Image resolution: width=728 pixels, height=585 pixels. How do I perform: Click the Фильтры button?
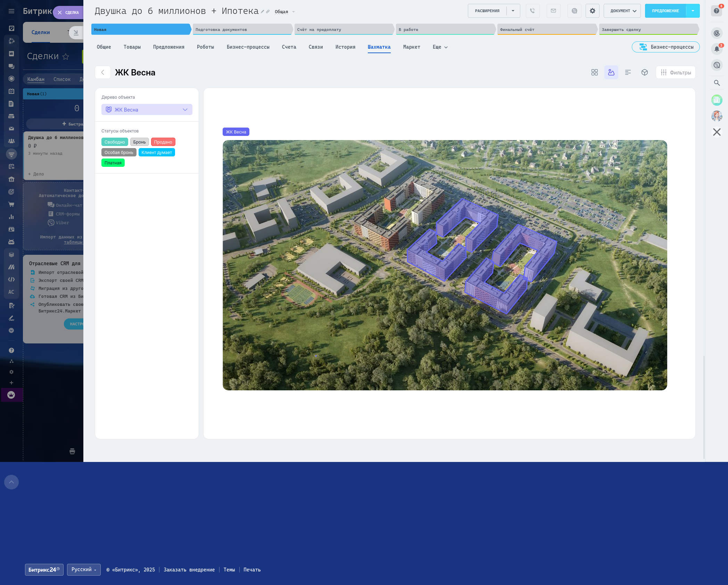click(675, 72)
